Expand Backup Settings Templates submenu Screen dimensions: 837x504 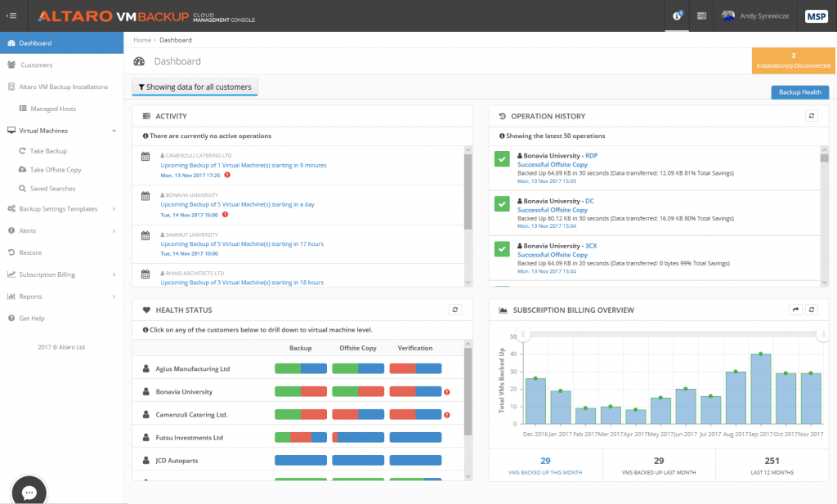(114, 209)
